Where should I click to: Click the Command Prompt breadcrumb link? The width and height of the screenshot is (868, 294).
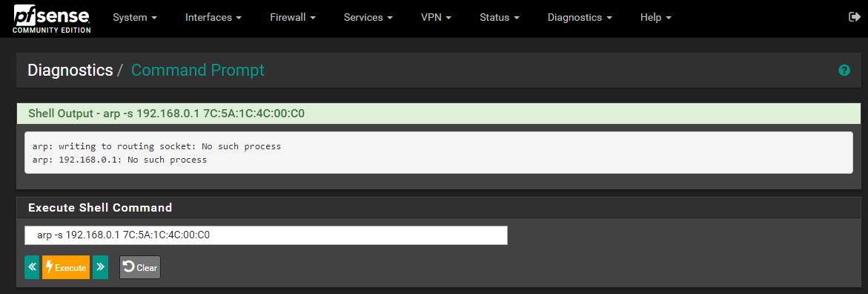[198, 71]
